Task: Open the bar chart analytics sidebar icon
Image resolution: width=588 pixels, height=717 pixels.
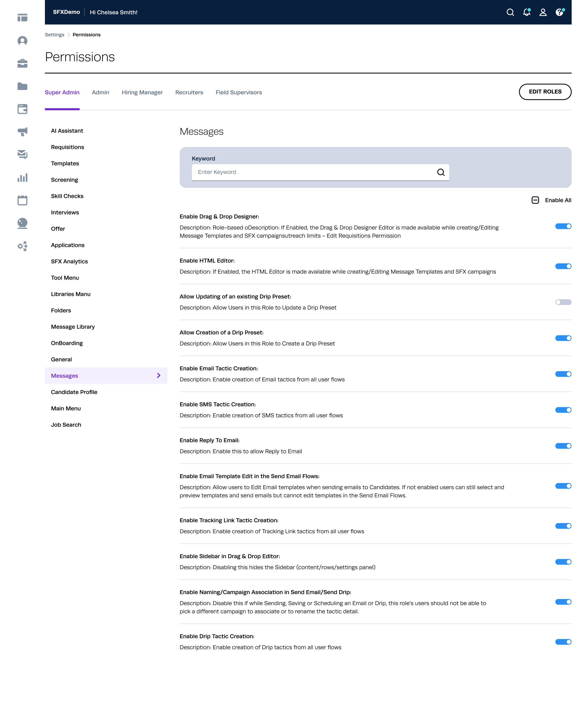Action: pyautogui.click(x=22, y=178)
